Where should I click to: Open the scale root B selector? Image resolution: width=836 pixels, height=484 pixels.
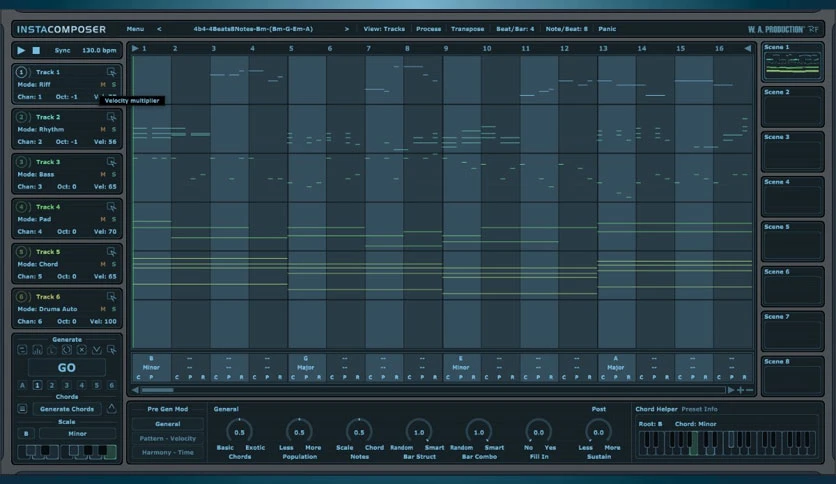[26, 434]
